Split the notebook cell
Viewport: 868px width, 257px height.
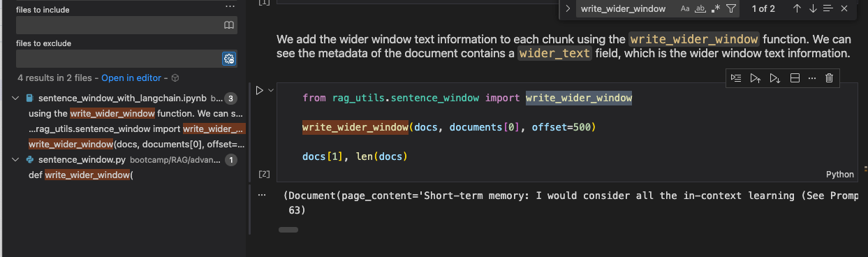coord(794,78)
